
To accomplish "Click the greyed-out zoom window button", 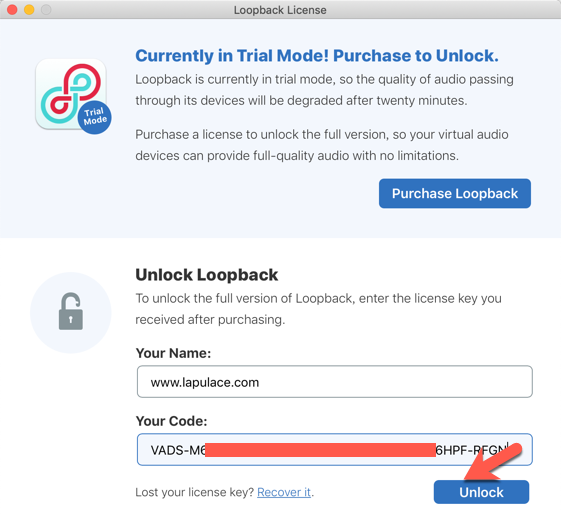I will pos(46,9).
